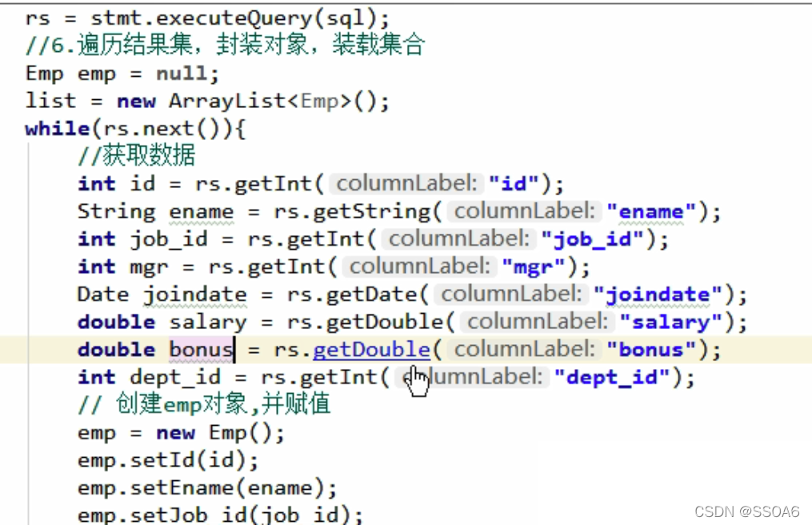Image resolution: width=812 pixels, height=525 pixels.
Task: Click the "bonus" string literal
Action: 651,350
